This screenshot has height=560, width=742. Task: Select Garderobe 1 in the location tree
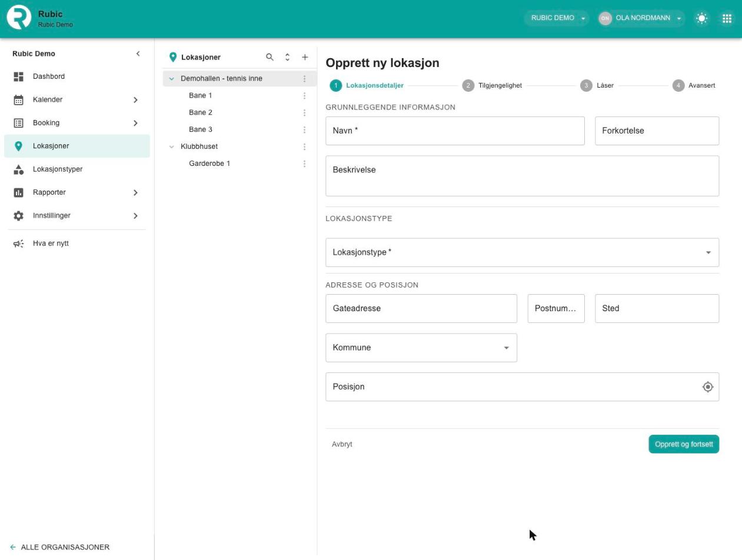point(209,164)
